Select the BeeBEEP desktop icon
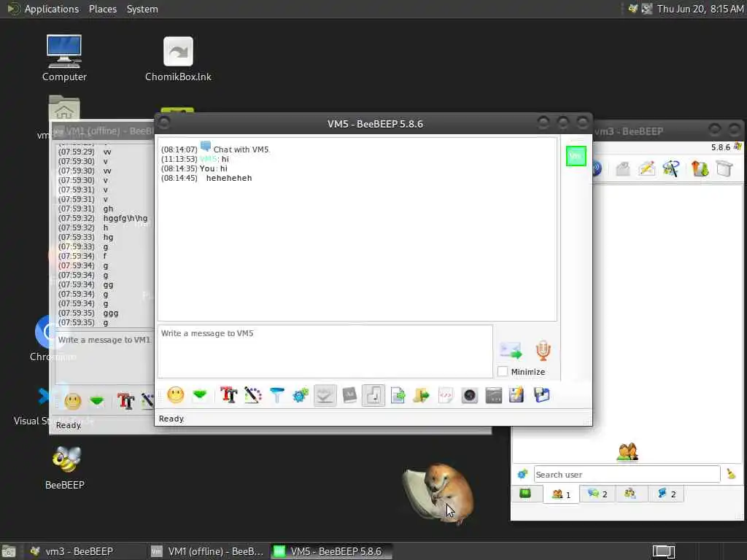Image resolution: width=747 pixels, height=560 pixels. click(65, 467)
